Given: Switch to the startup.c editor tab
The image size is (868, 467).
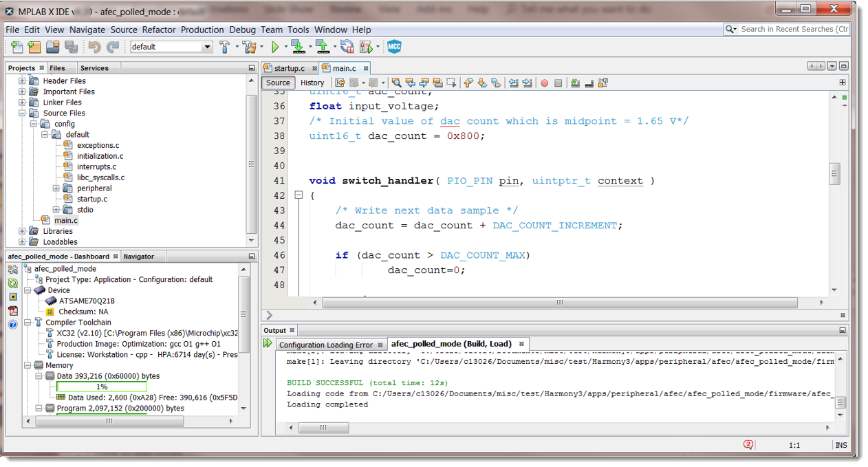Looking at the screenshot, I should coord(289,68).
